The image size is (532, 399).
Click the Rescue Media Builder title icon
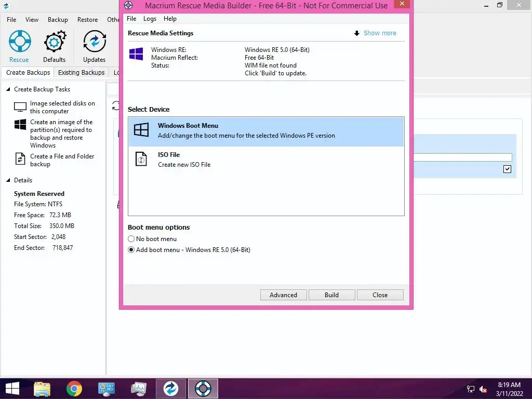128,5
